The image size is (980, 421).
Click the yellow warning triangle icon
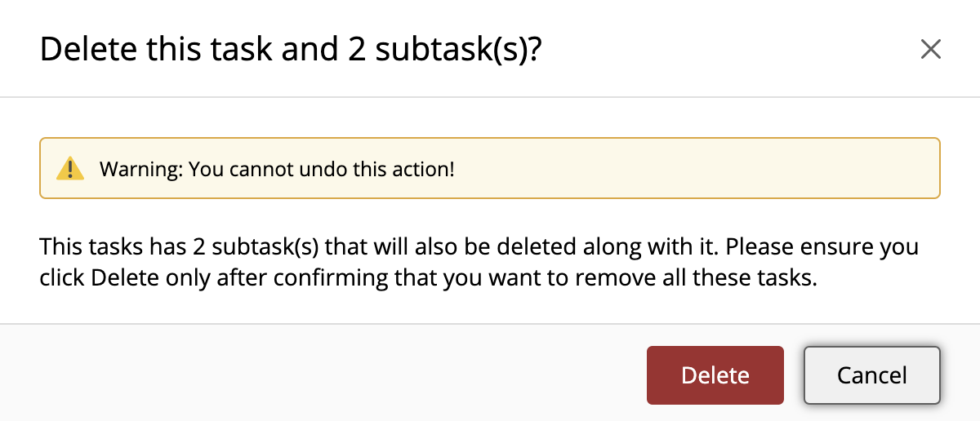pos(70,169)
